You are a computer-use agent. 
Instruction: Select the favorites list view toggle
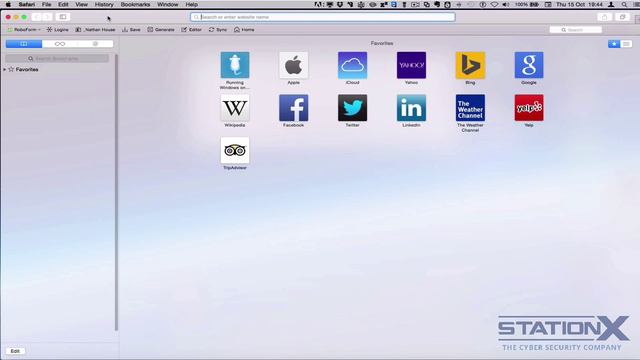point(626,44)
